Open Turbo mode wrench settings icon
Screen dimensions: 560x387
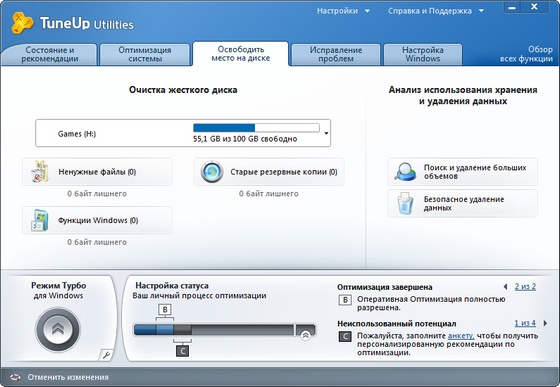[x=106, y=355]
